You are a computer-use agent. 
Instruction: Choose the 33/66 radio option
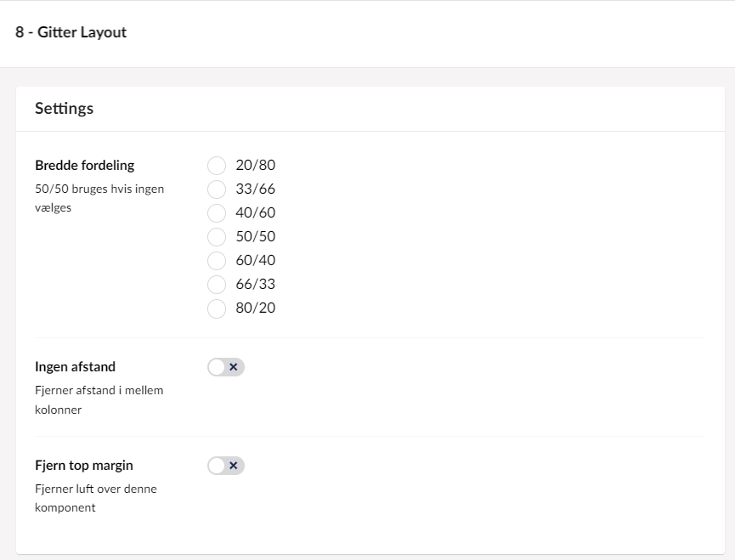click(x=217, y=189)
